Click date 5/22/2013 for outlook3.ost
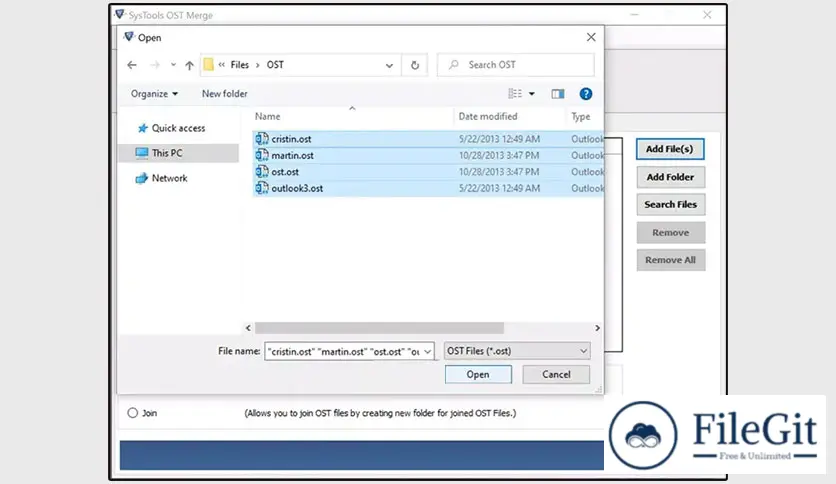The width and height of the screenshot is (836, 484). click(499, 188)
